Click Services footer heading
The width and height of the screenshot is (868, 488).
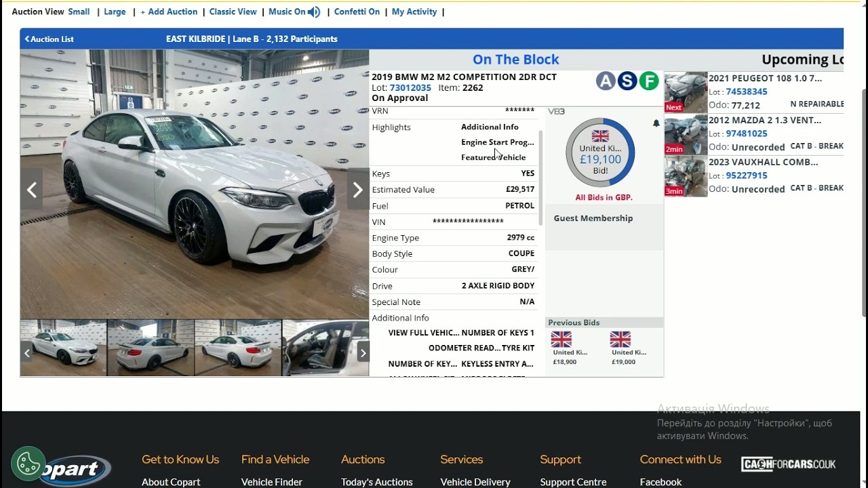(x=462, y=460)
